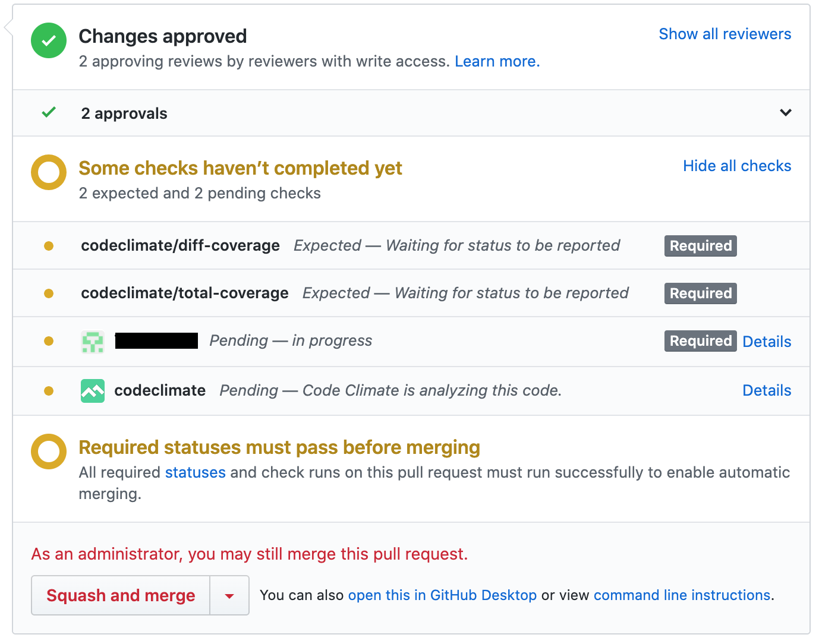
Task: Click the Squash and merge button
Action: coord(120,595)
